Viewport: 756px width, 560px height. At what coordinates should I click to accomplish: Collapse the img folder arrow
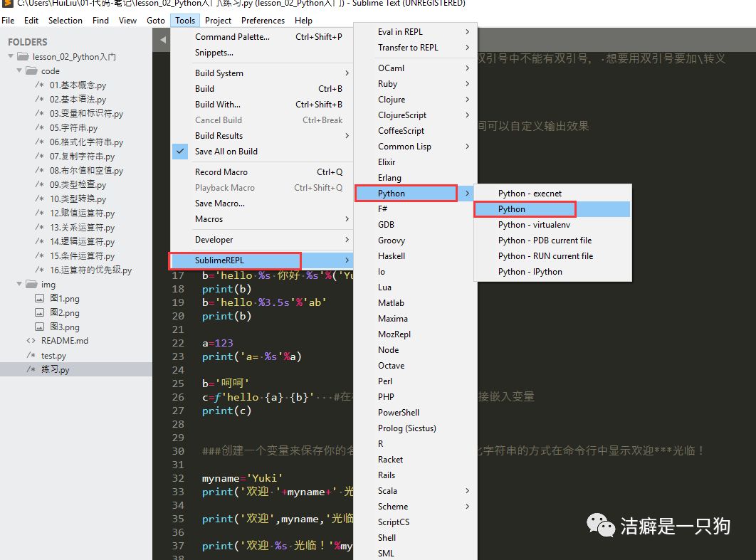[x=19, y=285]
